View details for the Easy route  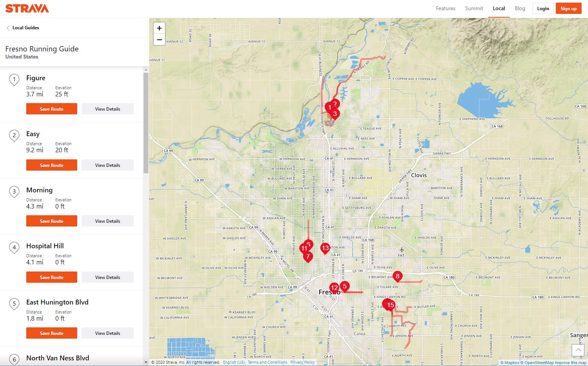point(108,165)
